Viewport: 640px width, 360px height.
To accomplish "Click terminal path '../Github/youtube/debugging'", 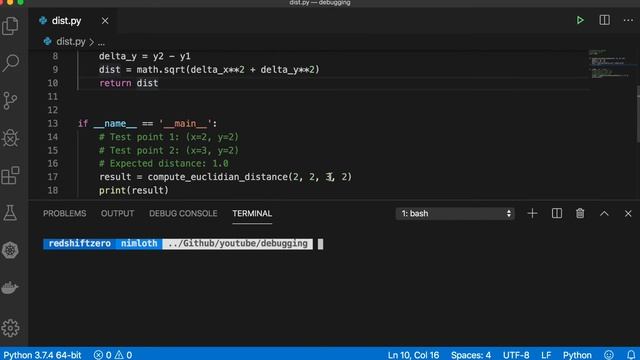I will 238,244.
